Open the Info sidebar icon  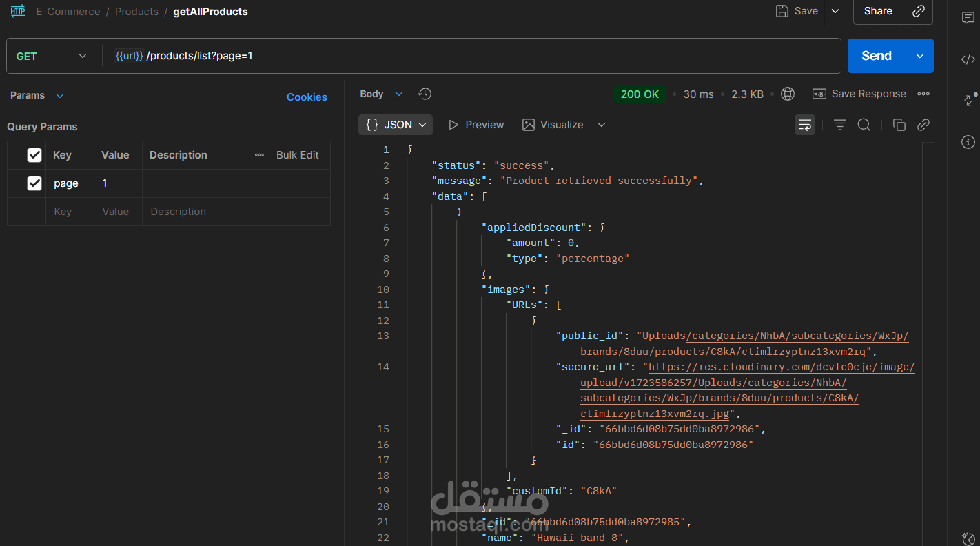(x=968, y=142)
